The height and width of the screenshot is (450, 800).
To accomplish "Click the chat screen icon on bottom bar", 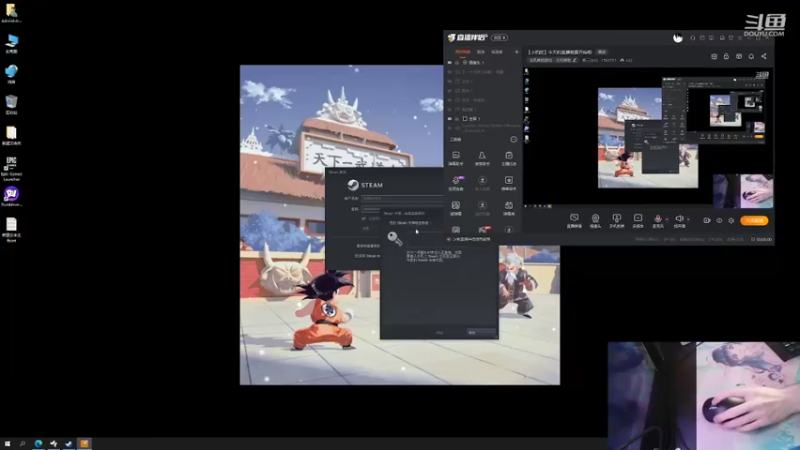I will [574, 220].
